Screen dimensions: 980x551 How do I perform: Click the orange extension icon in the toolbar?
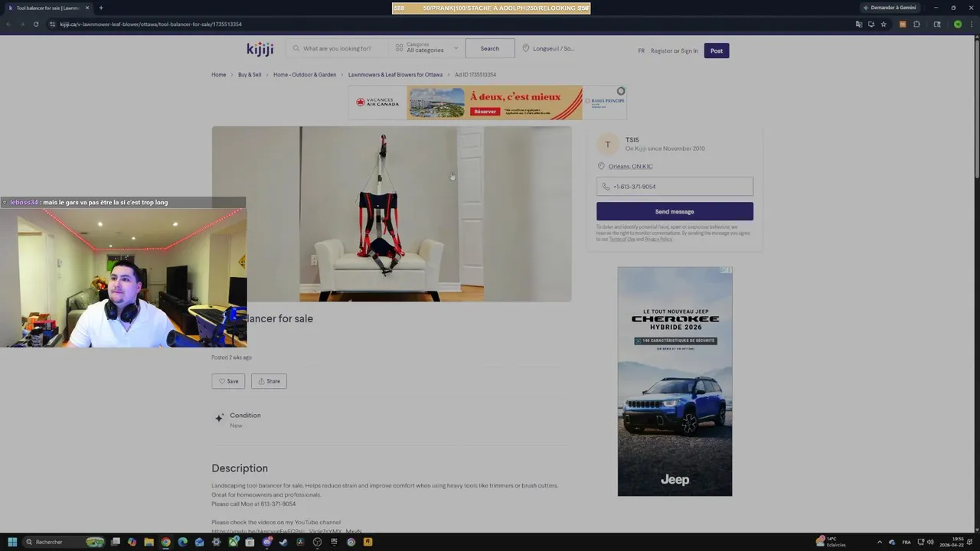tap(903, 24)
